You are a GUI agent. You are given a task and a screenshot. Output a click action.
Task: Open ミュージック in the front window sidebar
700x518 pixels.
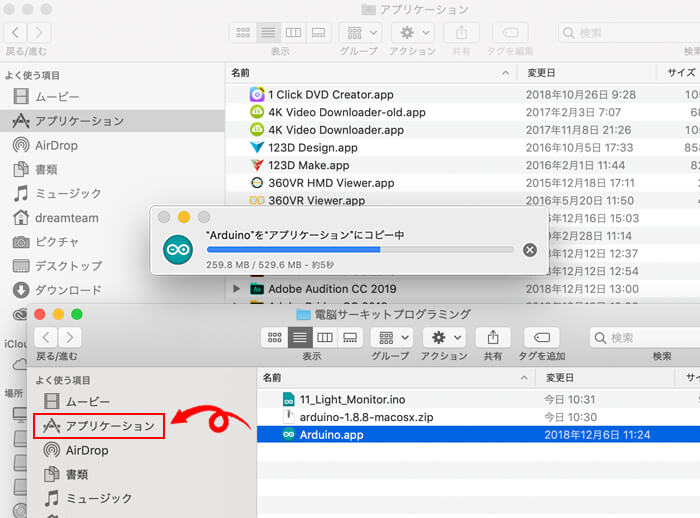pyautogui.click(x=88, y=498)
